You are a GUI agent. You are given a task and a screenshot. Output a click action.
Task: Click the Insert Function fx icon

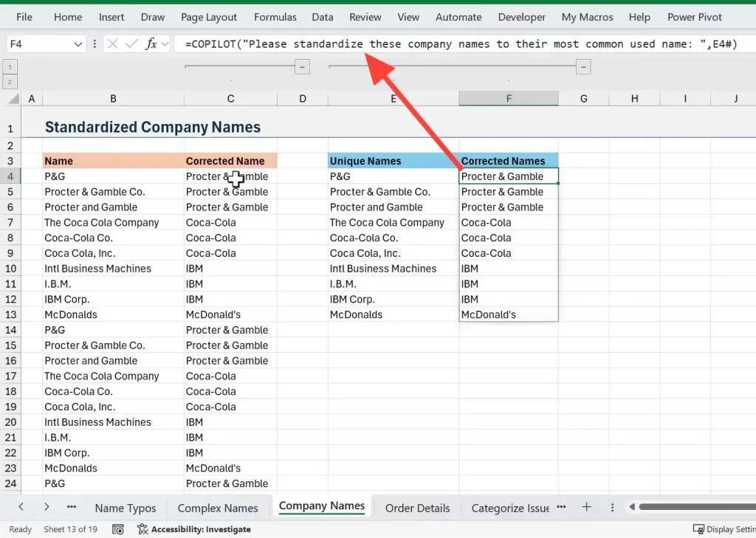pos(151,44)
